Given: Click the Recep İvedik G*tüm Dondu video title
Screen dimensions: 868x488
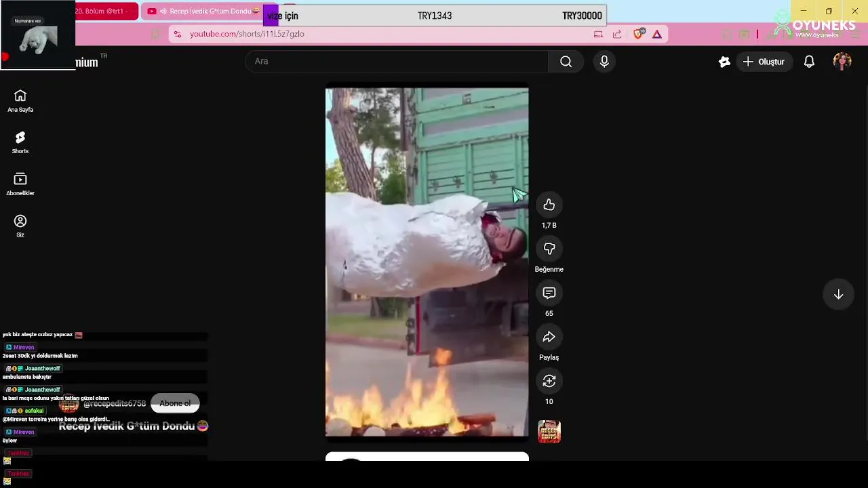Looking at the screenshot, I should 134,426.
